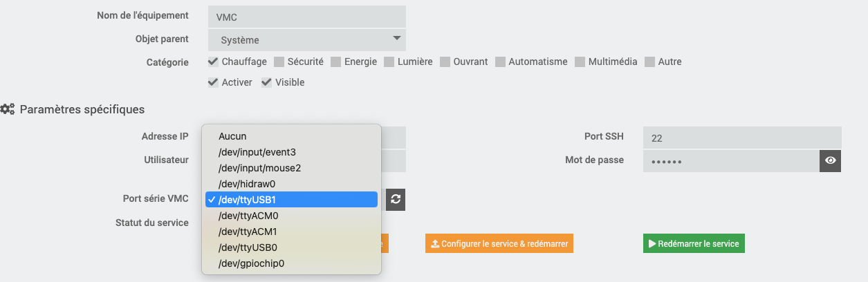868x282 pixels.
Task: Pick /dev/ttyACM0 serial port option
Action: pos(243,216)
